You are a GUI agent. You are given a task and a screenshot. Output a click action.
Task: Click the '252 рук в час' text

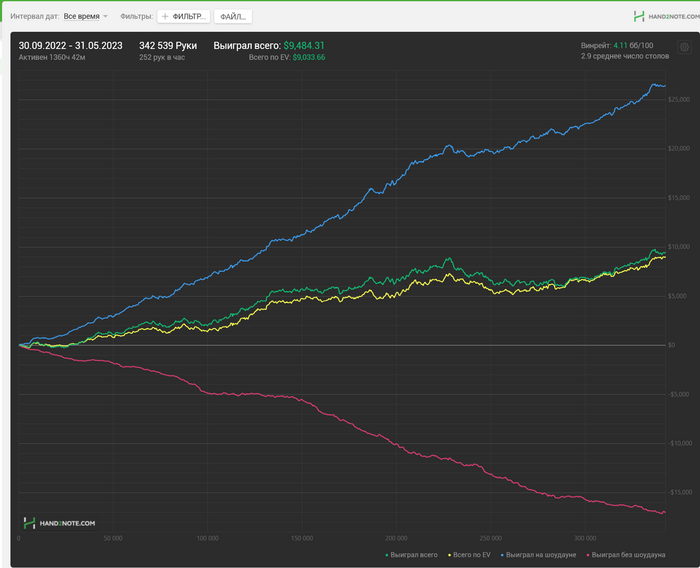[162, 57]
